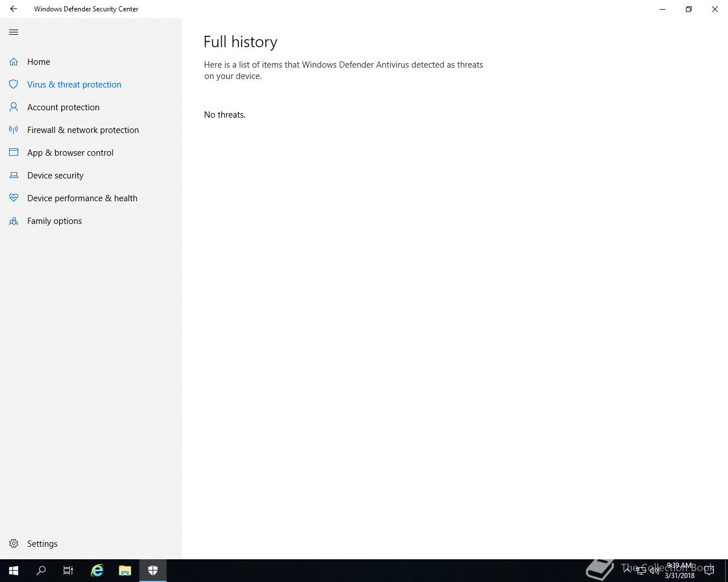Launch Internet Explorer from taskbar

[x=97, y=571]
